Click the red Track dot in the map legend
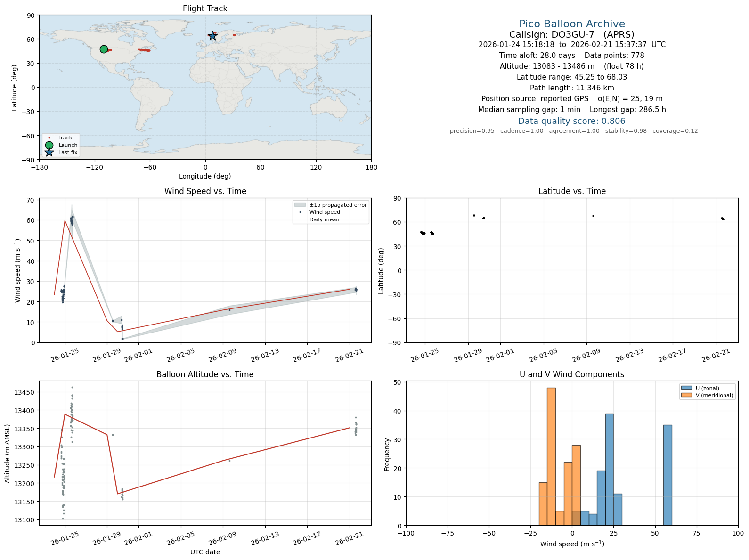 [49, 138]
